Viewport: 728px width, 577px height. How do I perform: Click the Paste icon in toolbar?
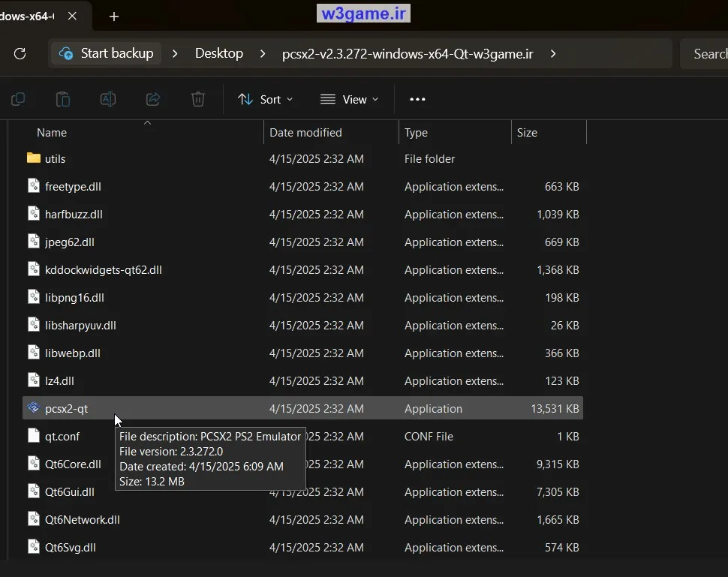click(x=63, y=99)
